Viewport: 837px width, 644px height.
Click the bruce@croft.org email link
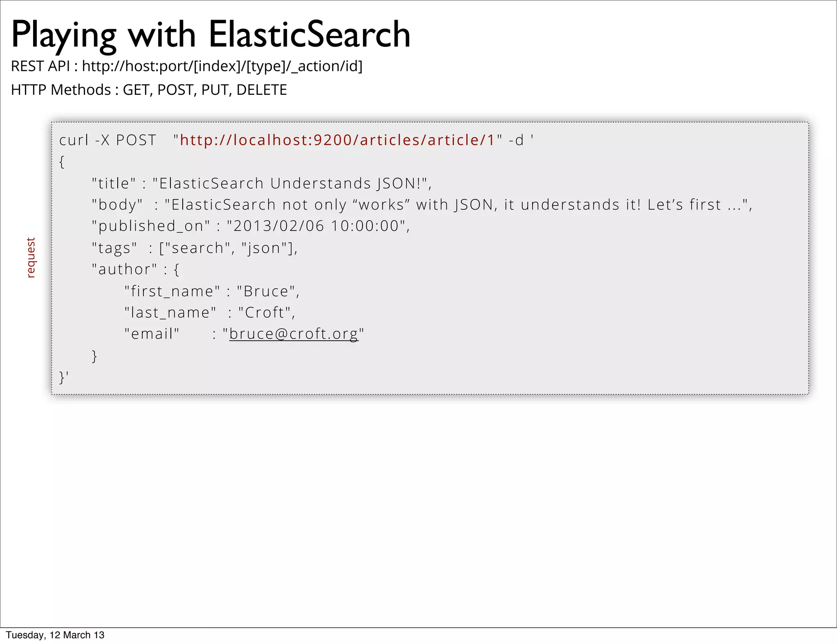294,334
